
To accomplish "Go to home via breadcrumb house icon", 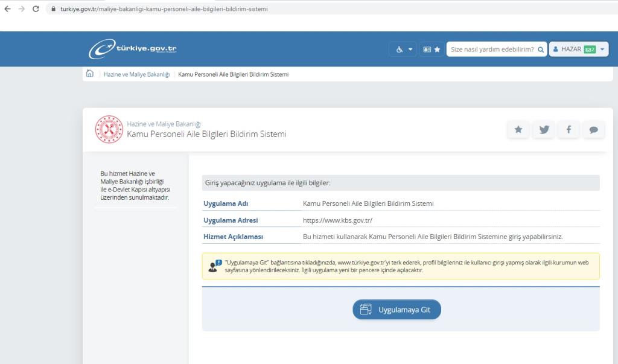I will click(x=90, y=74).
